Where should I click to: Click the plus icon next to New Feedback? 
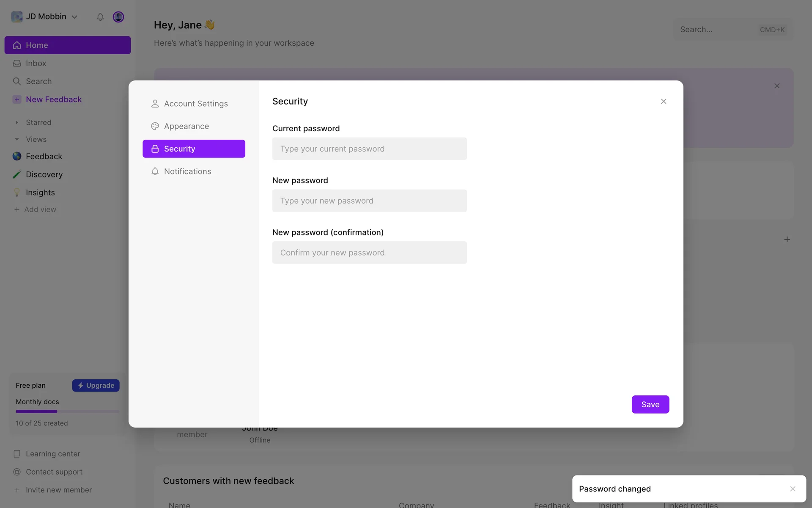tap(17, 99)
